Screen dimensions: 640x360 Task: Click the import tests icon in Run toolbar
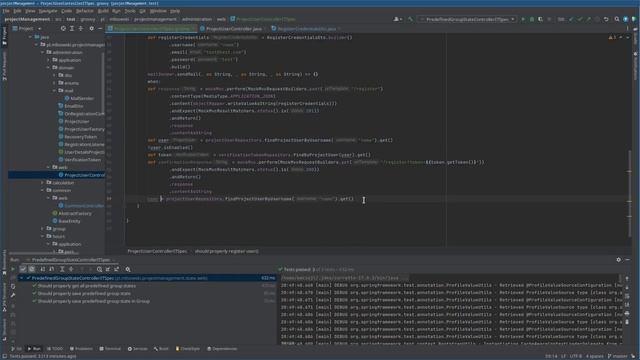(x=108, y=269)
